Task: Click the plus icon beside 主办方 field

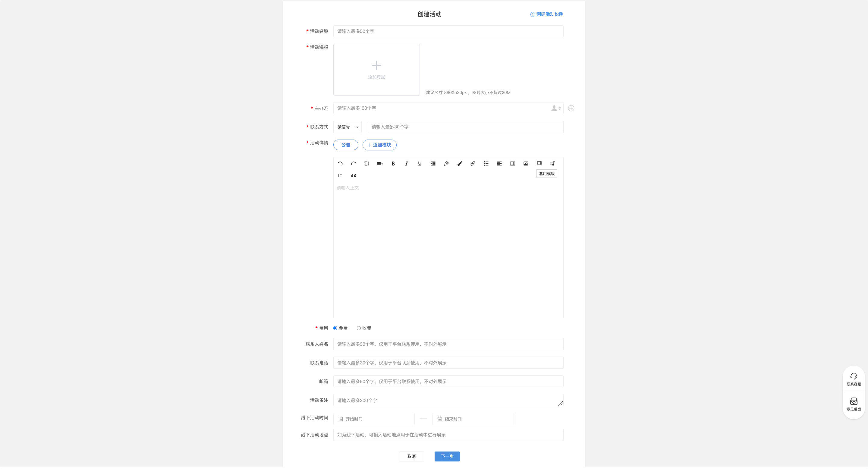Action: coord(571,108)
